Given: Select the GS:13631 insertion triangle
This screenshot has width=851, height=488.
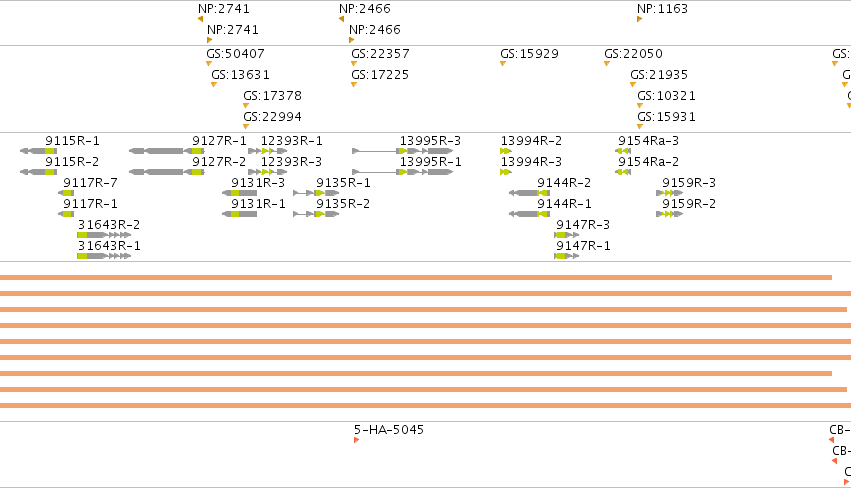Looking at the screenshot, I should 214,85.
